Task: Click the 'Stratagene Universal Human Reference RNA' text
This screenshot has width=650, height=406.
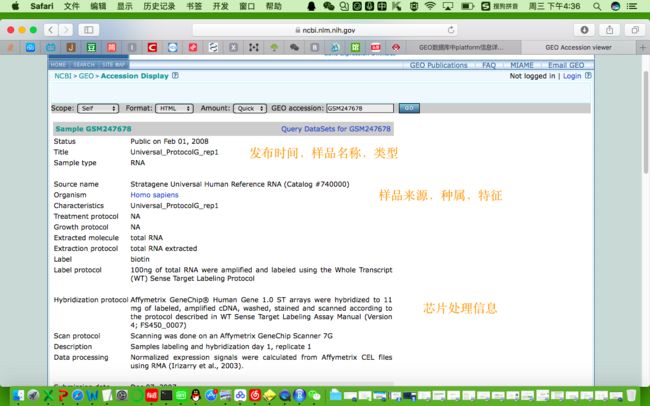Action: pyautogui.click(x=206, y=184)
